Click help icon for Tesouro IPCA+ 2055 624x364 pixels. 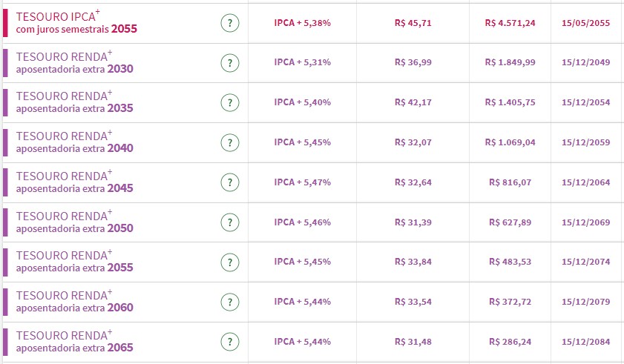click(230, 23)
